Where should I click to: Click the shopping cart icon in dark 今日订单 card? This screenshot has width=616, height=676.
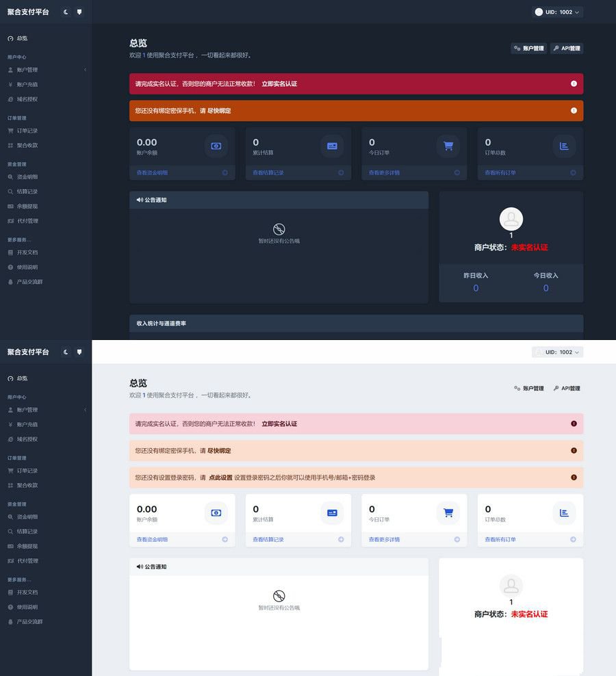pyautogui.click(x=448, y=146)
